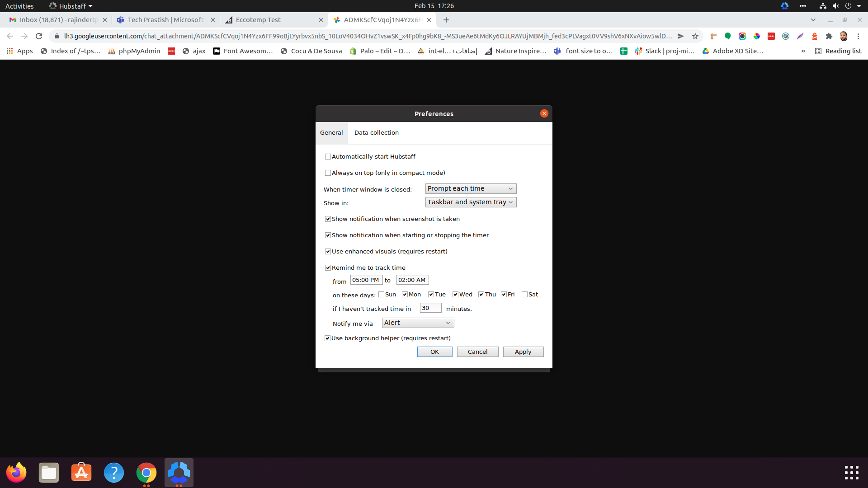Open the Hubstaff app in the dock
The width and height of the screenshot is (868, 488).
pyautogui.click(x=179, y=473)
